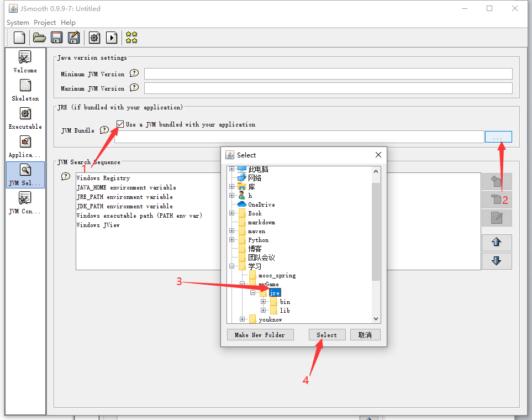Click the ... browse button for JVM Bundle
The width and height of the screenshot is (532, 420).
point(498,137)
